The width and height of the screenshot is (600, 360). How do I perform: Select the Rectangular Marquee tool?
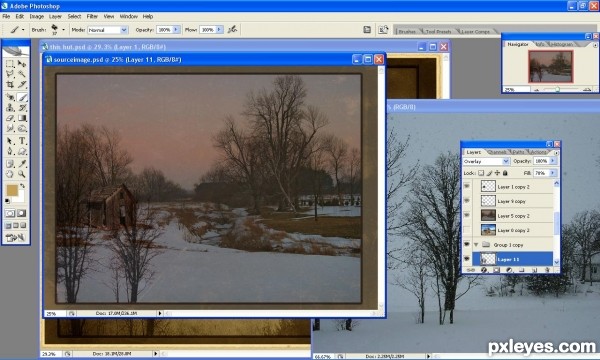[x=10, y=64]
